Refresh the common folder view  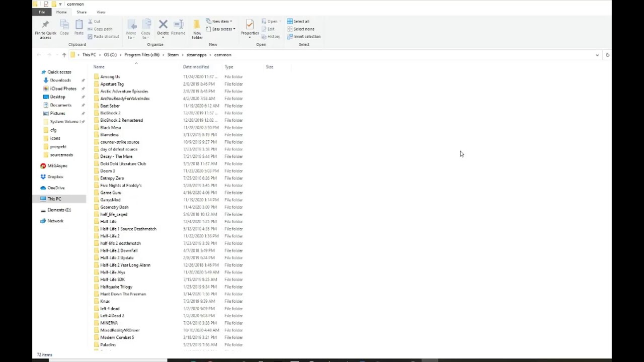tap(607, 55)
